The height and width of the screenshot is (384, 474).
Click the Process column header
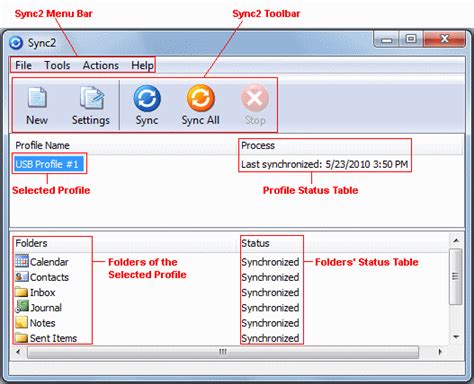tap(350, 145)
